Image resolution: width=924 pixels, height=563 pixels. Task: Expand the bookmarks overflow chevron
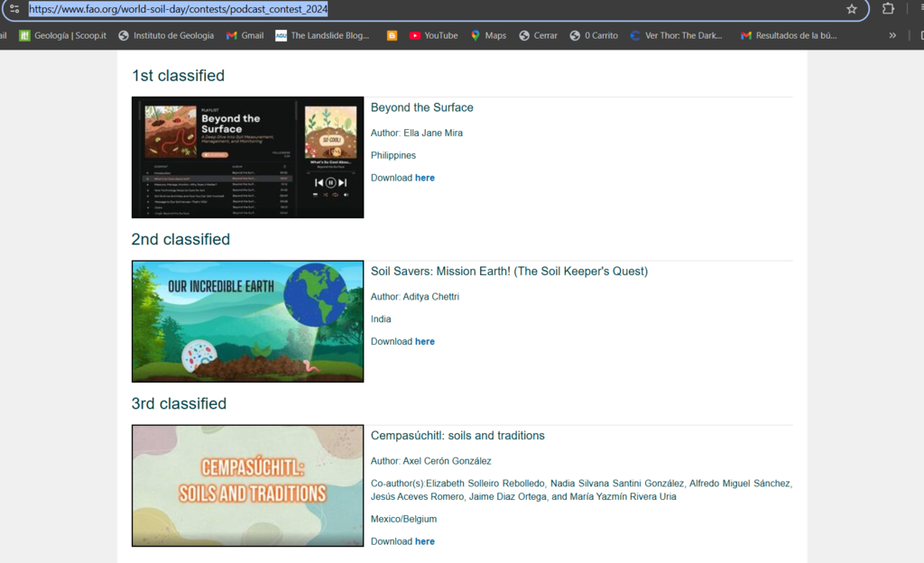click(x=892, y=35)
